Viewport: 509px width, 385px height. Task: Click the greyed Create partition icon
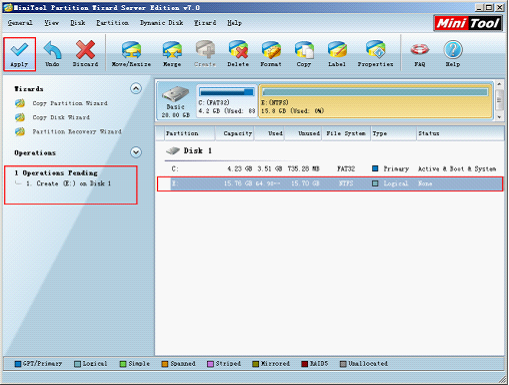coord(205,50)
